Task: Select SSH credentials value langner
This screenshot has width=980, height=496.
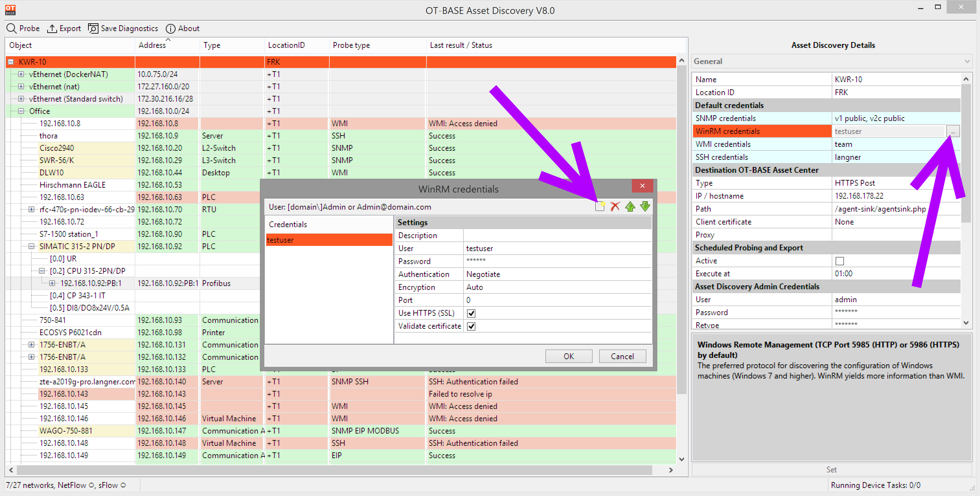Action: point(895,157)
